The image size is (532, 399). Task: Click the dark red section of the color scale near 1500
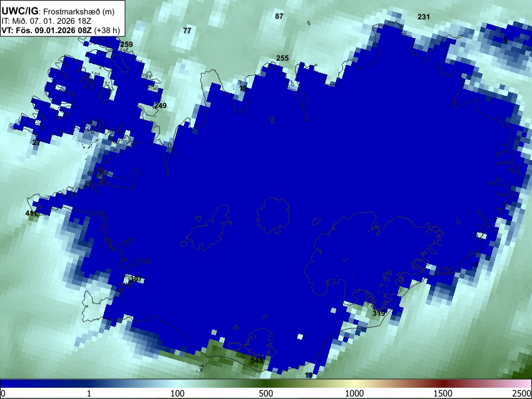(x=443, y=383)
